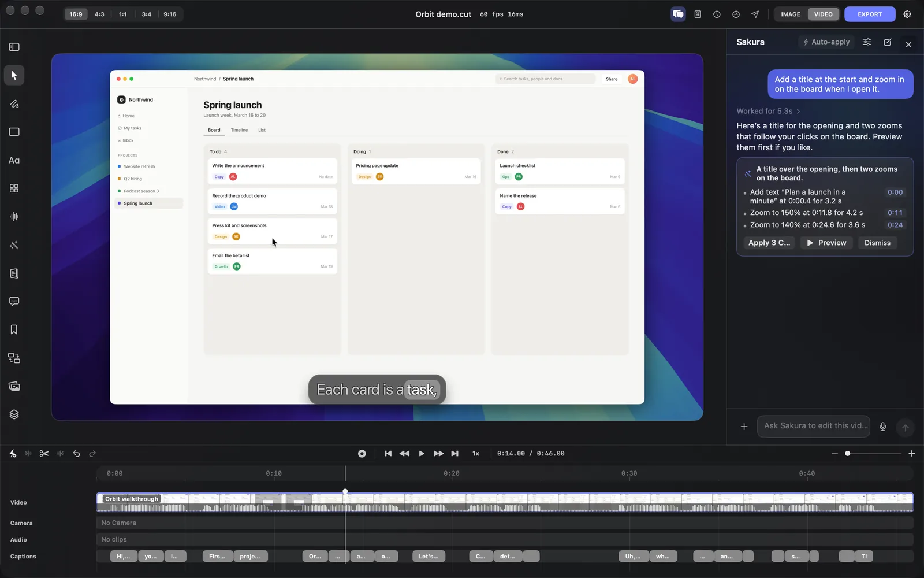Choose the freehand draw tool

click(14, 104)
